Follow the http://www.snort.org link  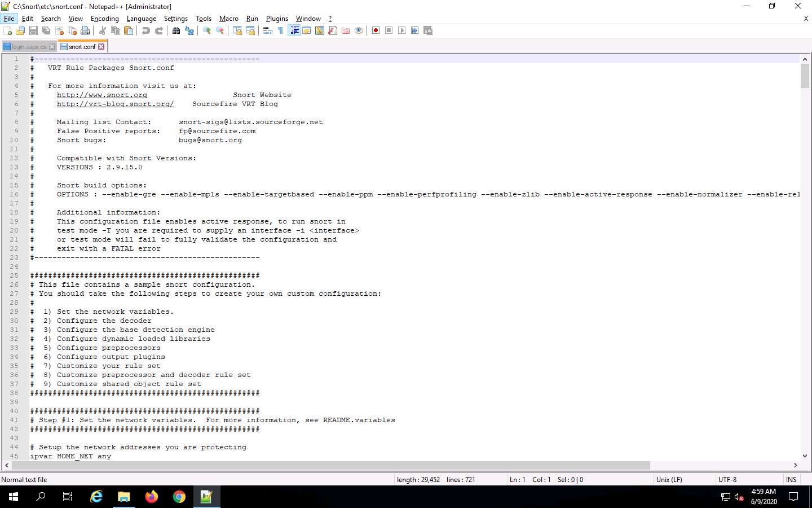[102, 95]
